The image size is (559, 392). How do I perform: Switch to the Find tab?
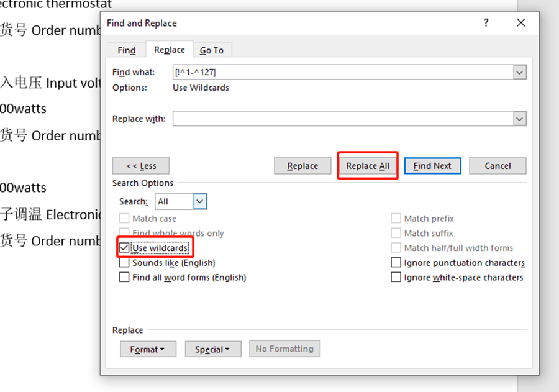[x=126, y=50]
